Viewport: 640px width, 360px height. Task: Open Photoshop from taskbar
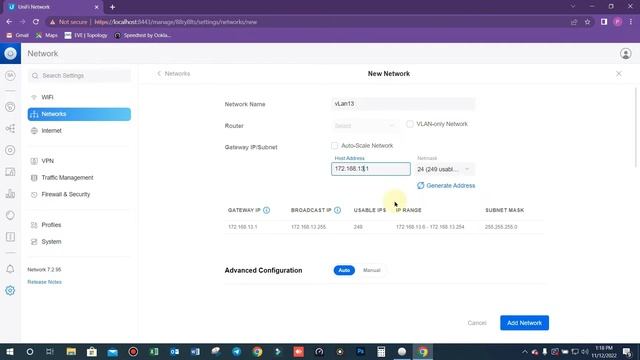(360, 352)
